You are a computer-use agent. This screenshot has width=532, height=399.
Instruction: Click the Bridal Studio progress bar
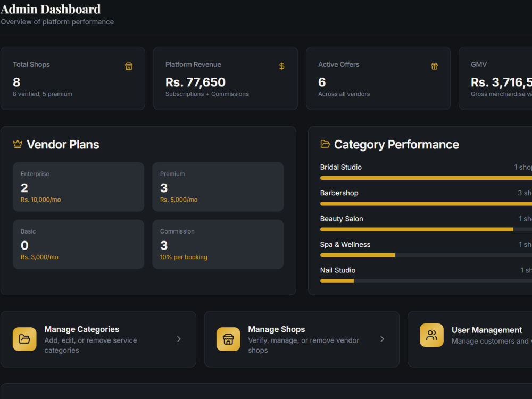(426, 178)
